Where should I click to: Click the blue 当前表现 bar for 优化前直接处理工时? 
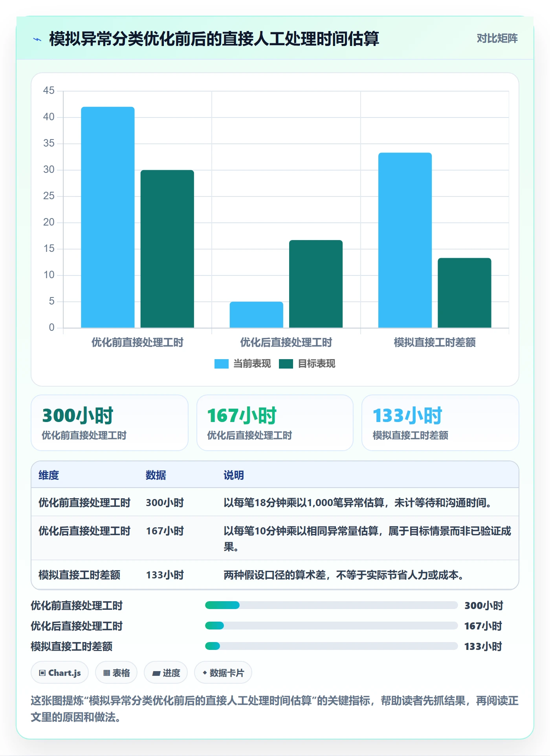pos(108,217)
